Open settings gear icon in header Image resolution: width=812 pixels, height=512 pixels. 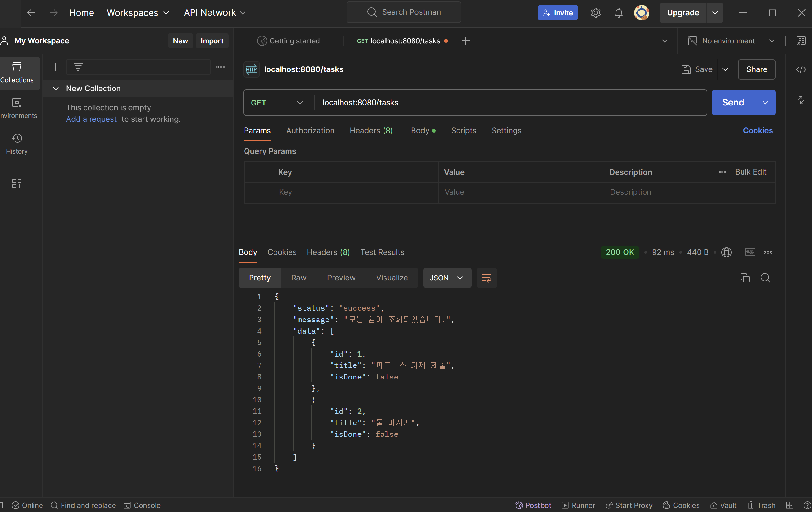pyautogui.click(x=596, y=13)
